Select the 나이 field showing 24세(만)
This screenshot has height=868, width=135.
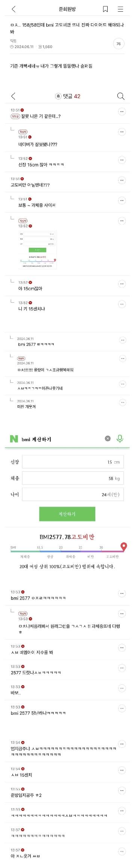pos(73,495)
